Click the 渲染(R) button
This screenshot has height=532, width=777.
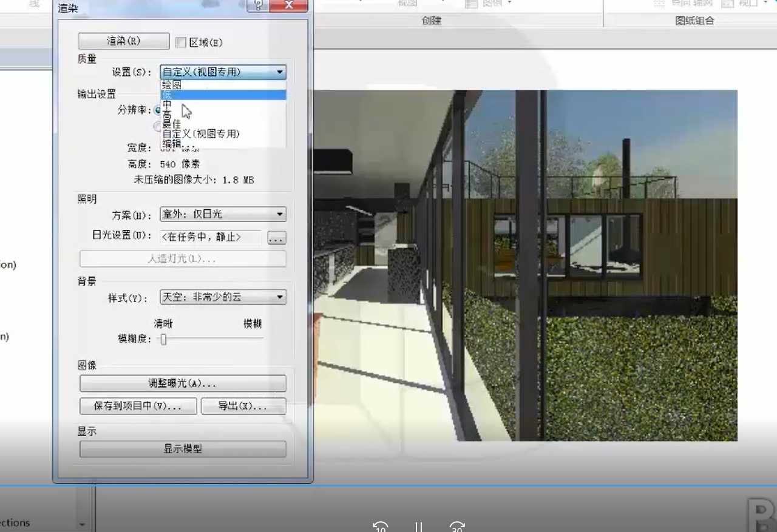[x=123, y=41]
